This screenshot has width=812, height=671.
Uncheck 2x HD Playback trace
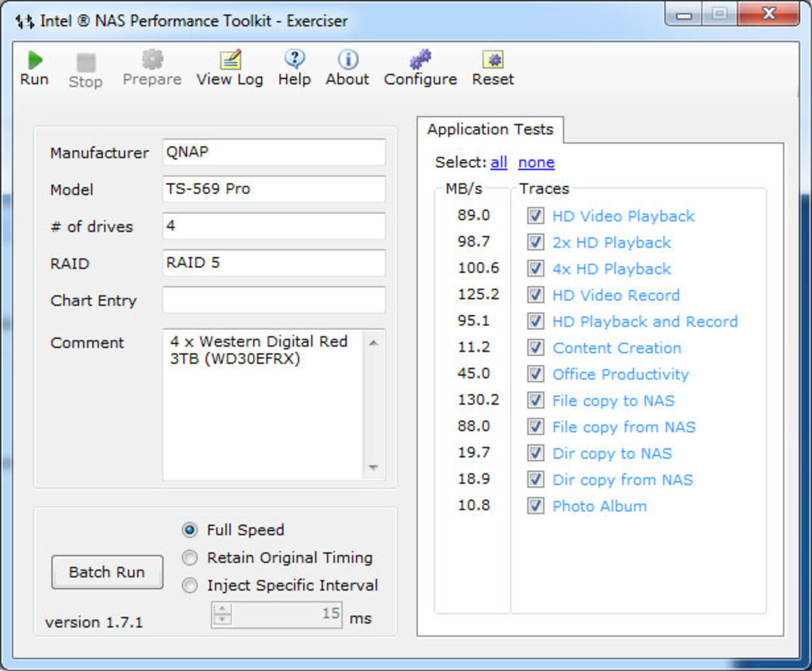[536, 242]
